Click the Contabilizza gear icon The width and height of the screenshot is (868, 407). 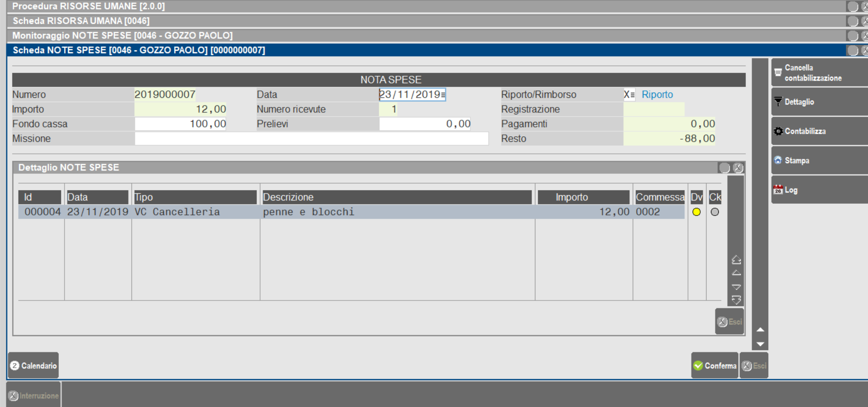(778, 131)
